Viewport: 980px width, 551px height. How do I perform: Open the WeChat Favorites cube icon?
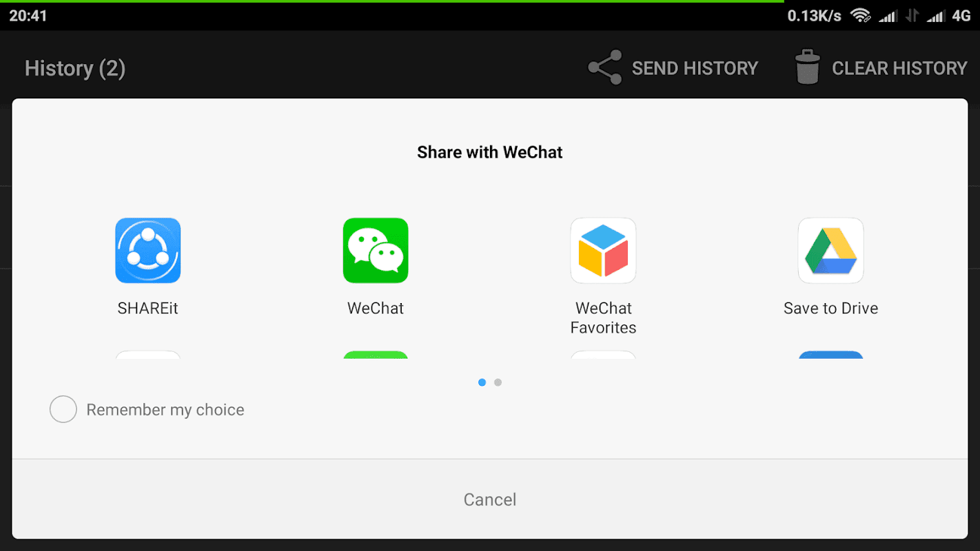coord(603,251)
